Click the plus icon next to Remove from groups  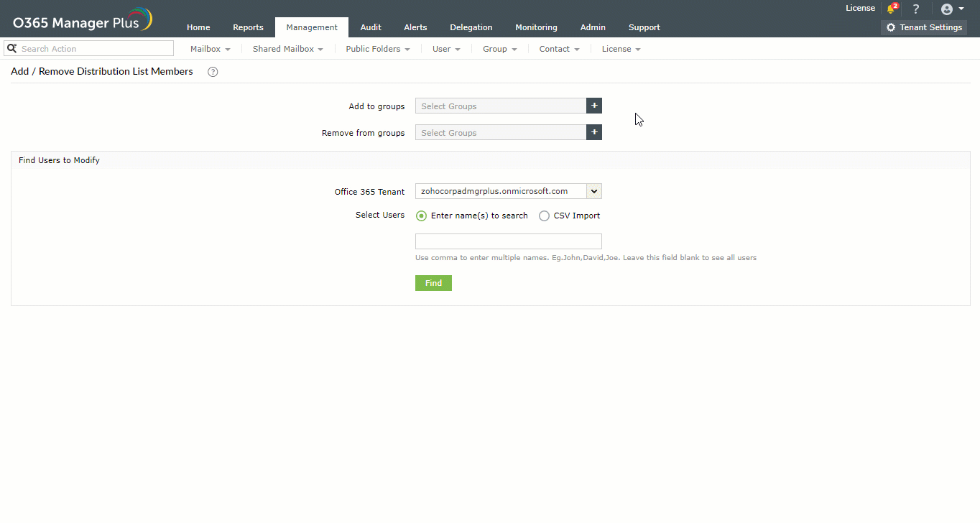point(593,131)
